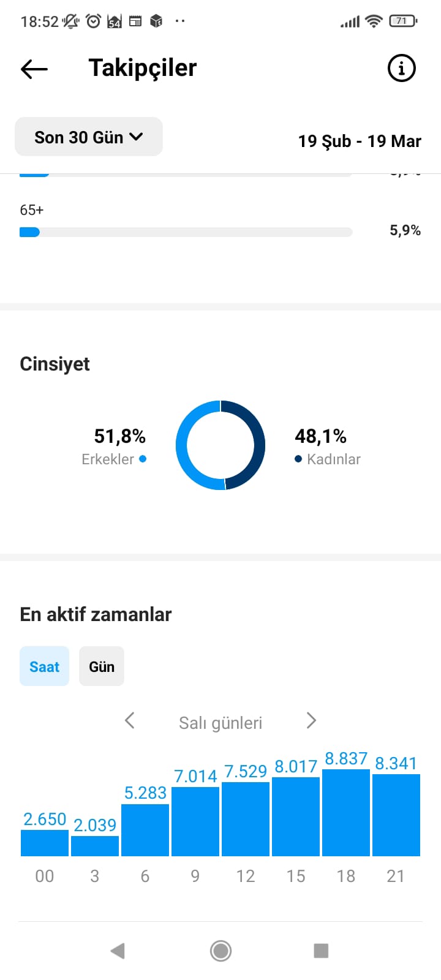Tap the Erkekler legend label

[x=108, y=459]
